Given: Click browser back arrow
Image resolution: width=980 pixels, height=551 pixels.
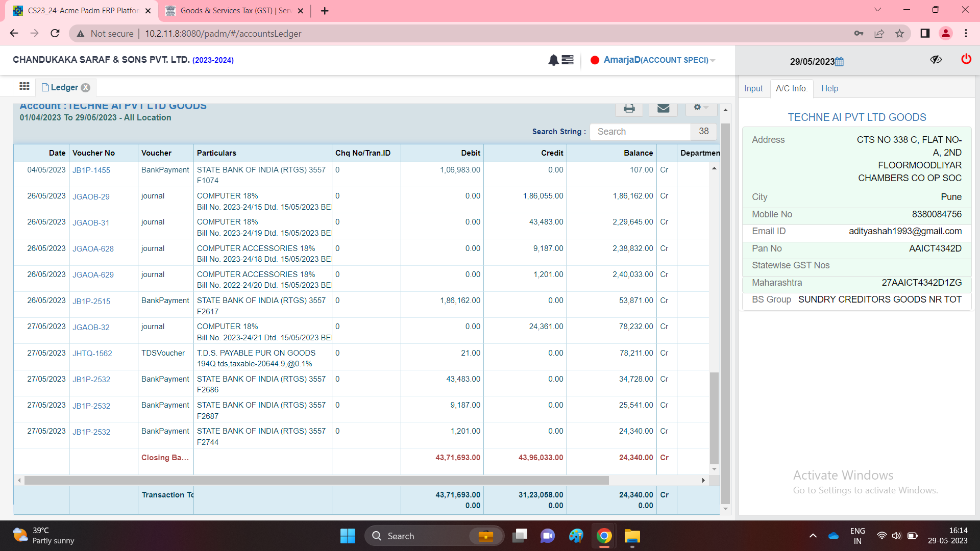Looking at the screenshot, I should click(x=14, y=33).
